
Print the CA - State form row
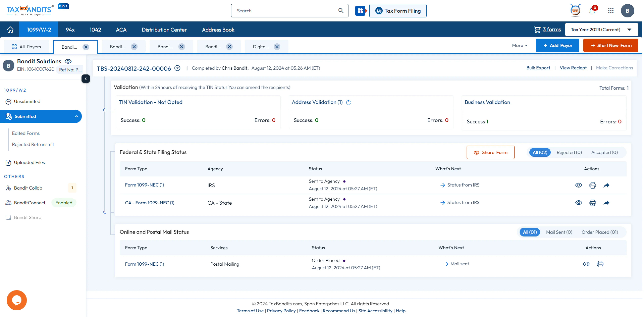click(593, 203)
